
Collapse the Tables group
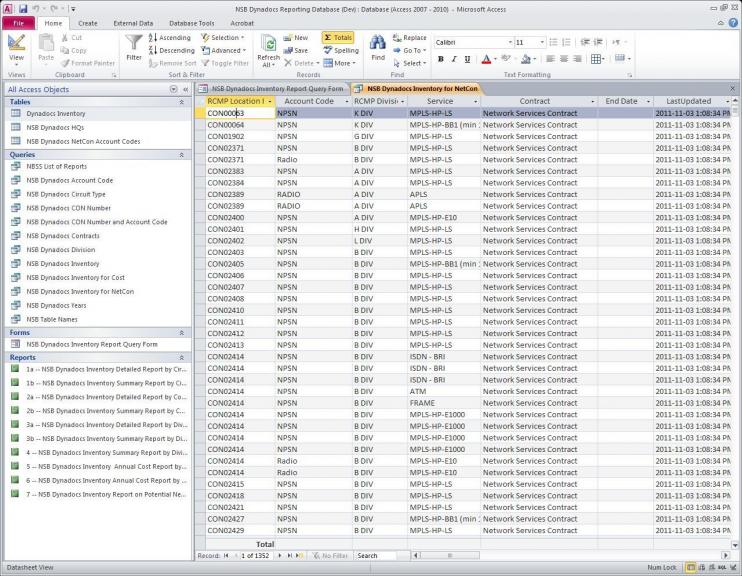(181, 102)
